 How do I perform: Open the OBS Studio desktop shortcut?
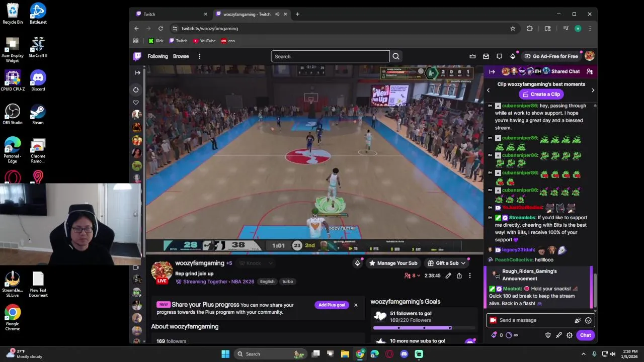[x=13, y=115]
